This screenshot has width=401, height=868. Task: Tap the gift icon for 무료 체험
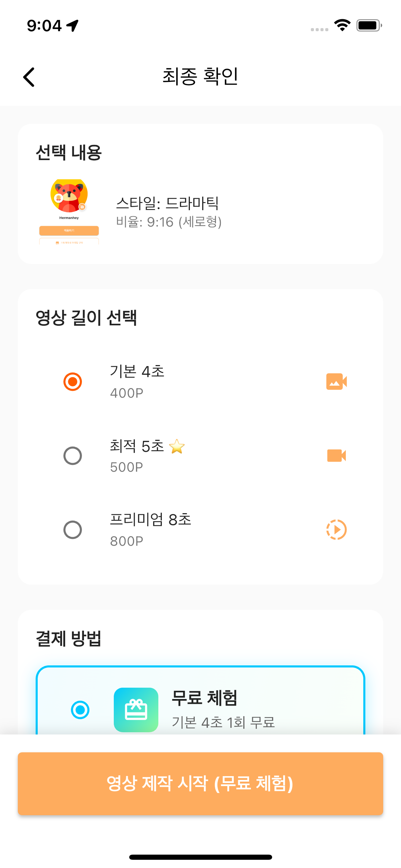click(x=136, y=710)
